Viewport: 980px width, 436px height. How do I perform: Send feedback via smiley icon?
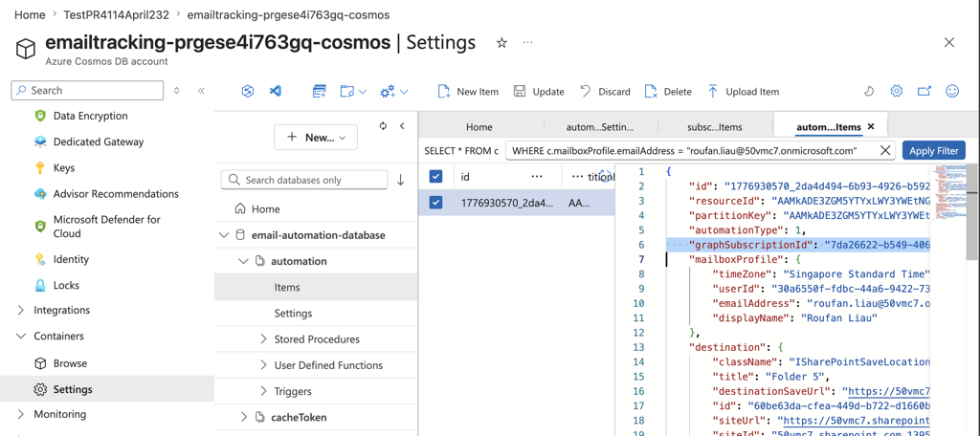[952, 91]
